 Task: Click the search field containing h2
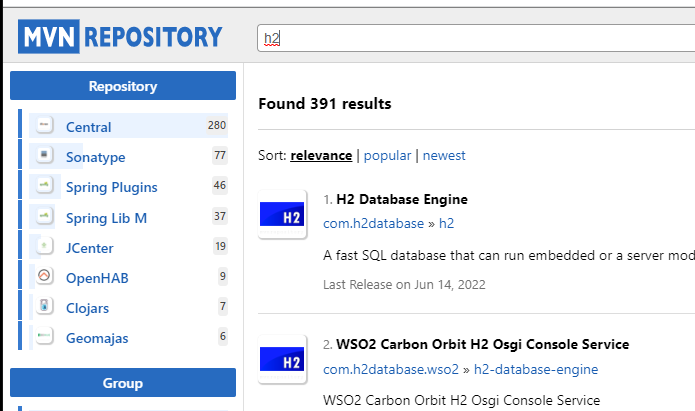476,38
